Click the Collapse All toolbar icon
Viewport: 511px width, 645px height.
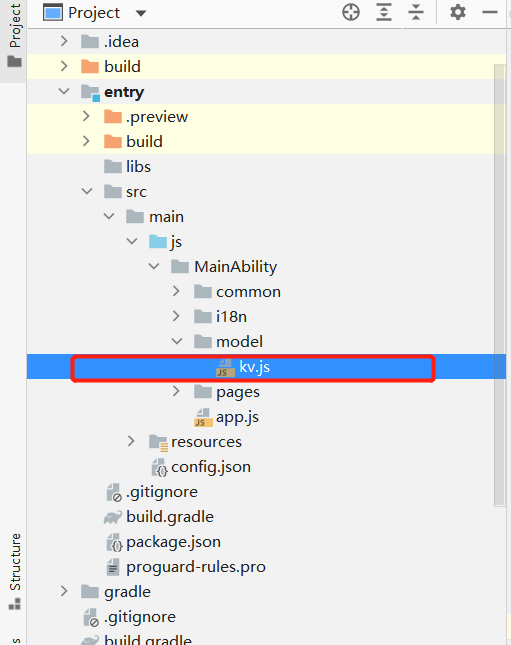coord(416,12)
